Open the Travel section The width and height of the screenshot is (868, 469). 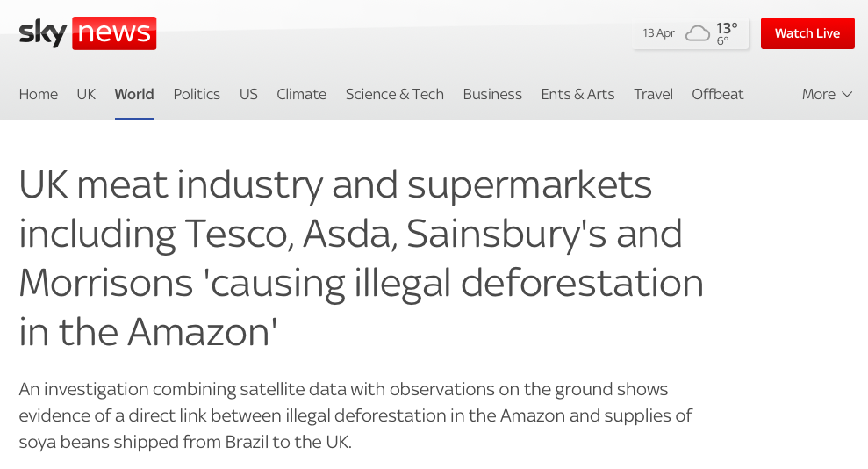tap(653, 94)
